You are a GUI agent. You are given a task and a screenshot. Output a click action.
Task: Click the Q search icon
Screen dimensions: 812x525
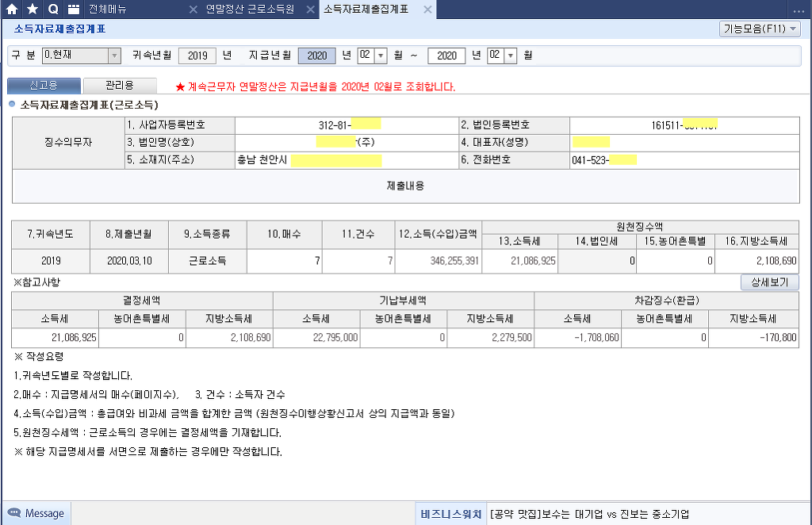point(53,10)
